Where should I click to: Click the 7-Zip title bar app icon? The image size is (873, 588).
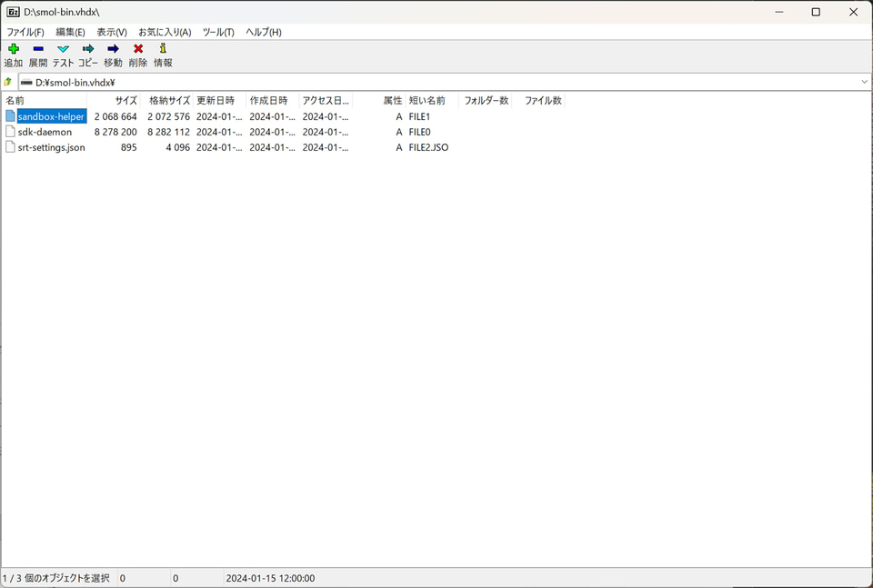13,12
